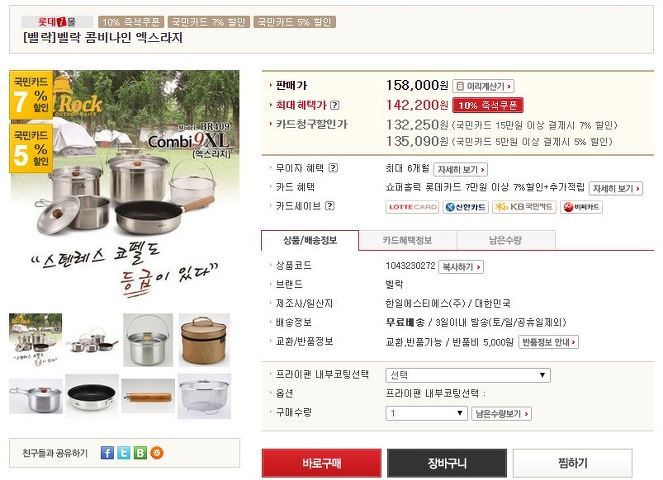This screenshot has height=480, width=663.
Task: Select the LOTTE CARD logo
Action: tap(412, 207)
